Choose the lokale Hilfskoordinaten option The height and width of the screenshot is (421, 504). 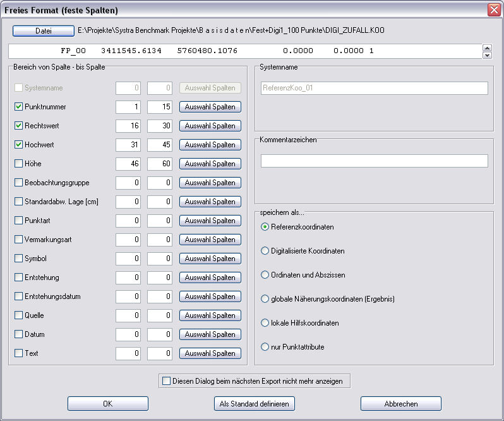pyautogui.click(x=265, y=323)
